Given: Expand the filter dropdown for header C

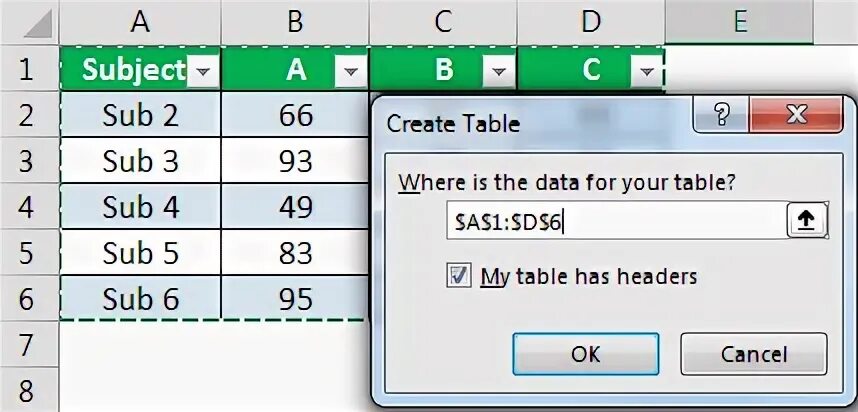Looking at the screenshot, I should (x=647, y=71).
